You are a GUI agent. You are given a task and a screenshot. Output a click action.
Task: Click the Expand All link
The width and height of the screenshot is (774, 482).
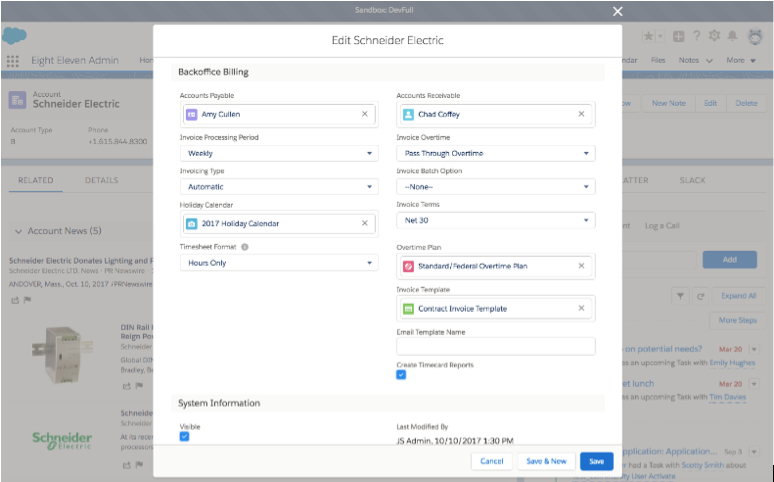(738, 296)
